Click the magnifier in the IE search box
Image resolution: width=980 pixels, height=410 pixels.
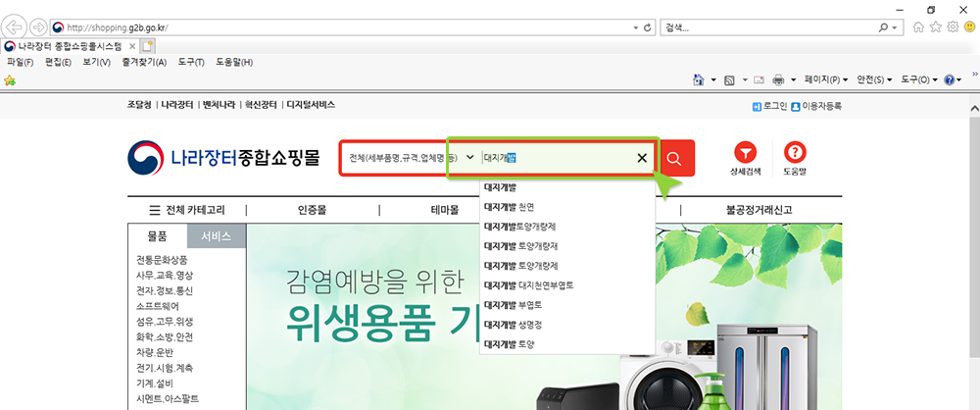883,27
